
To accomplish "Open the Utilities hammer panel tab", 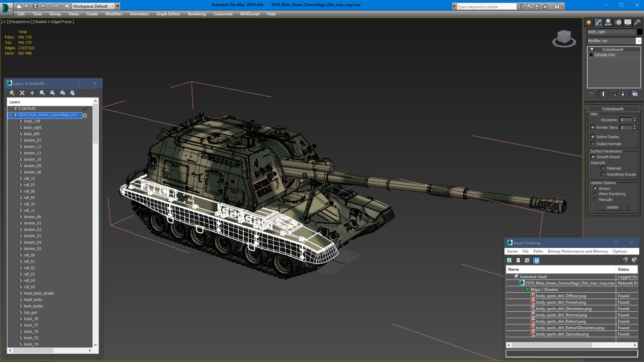I will 637,23.
